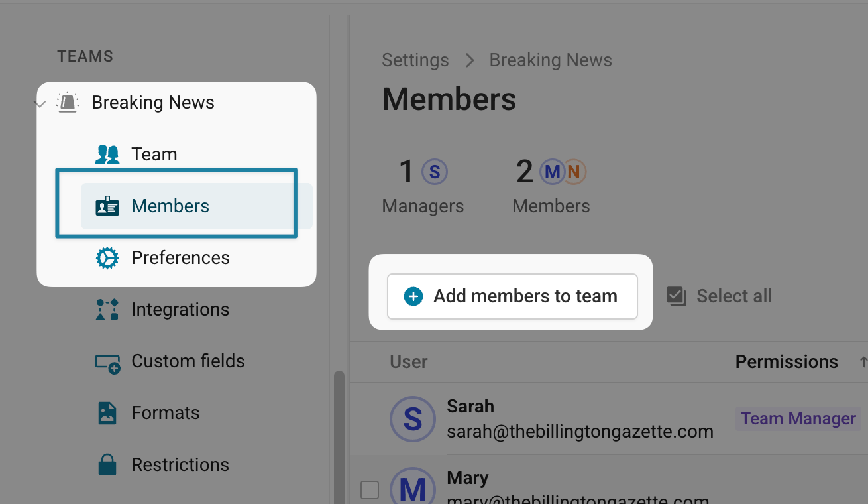Click the Breaking News siren icon

(68, 102)
